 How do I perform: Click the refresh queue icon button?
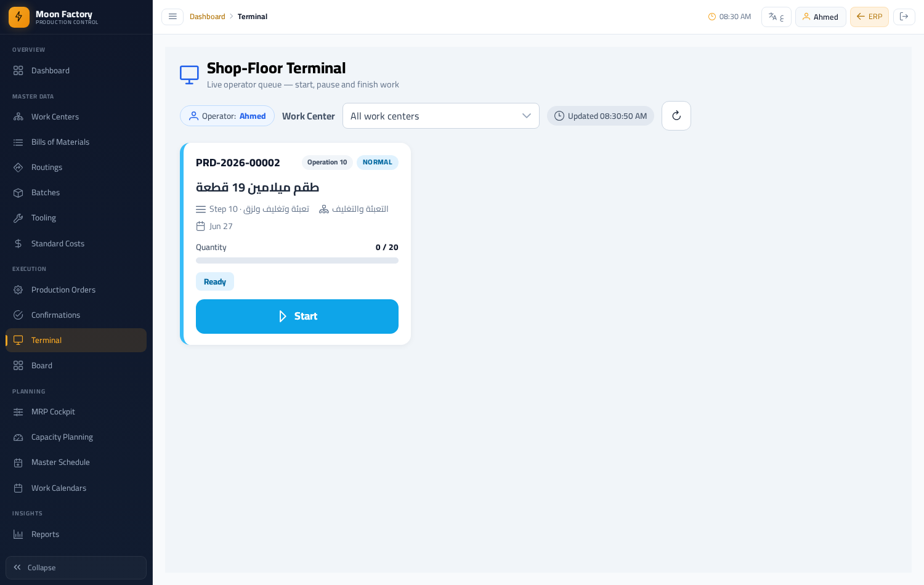[x=676, y=116]
